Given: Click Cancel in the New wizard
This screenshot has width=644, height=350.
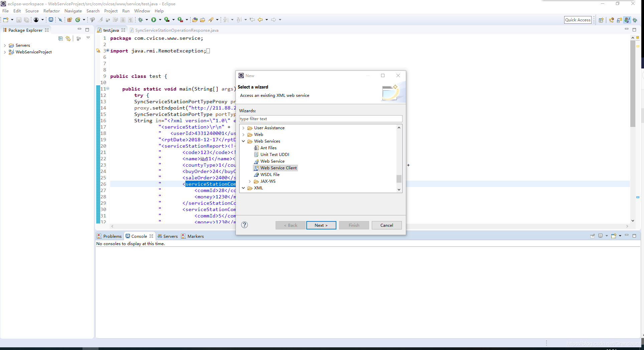Looking at the screenshot, I should point(386,225).
